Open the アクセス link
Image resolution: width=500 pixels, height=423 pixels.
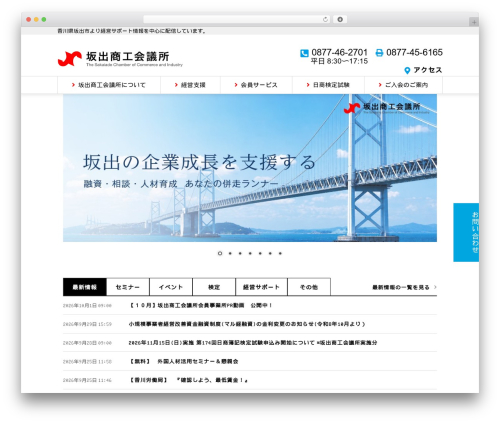point(428,70)
